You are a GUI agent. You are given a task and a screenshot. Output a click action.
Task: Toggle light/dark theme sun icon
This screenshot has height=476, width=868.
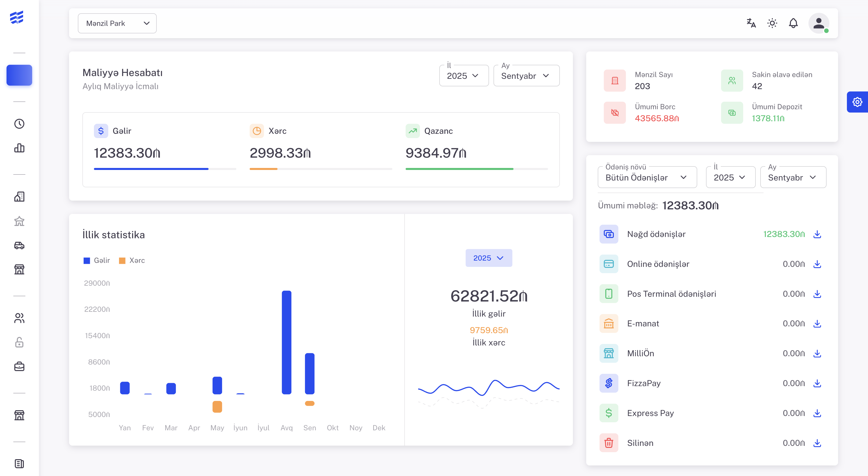point(772,23)
